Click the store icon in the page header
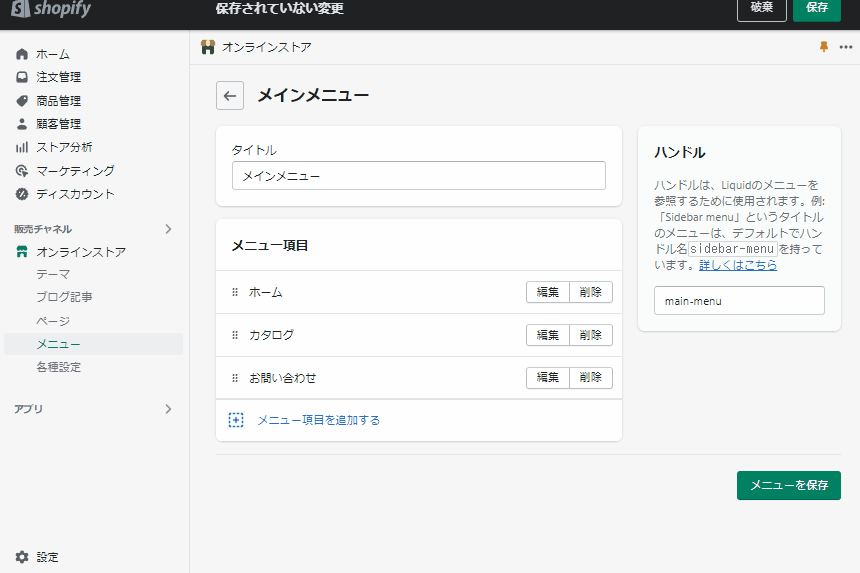Viewport: 860px width, 573px height. pos(208,47)
